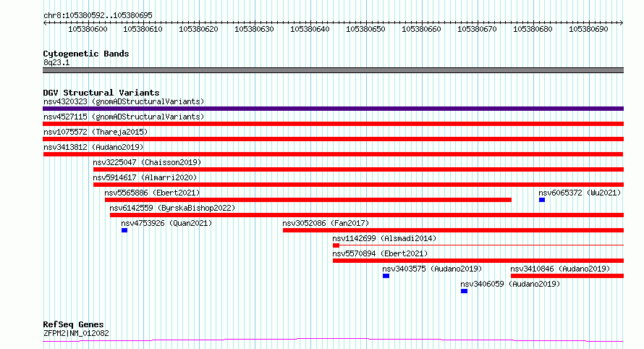Click the chr8:105380592..105380695 region label
The width and height of the screenshot is (644, 349).
coord(98,16)
